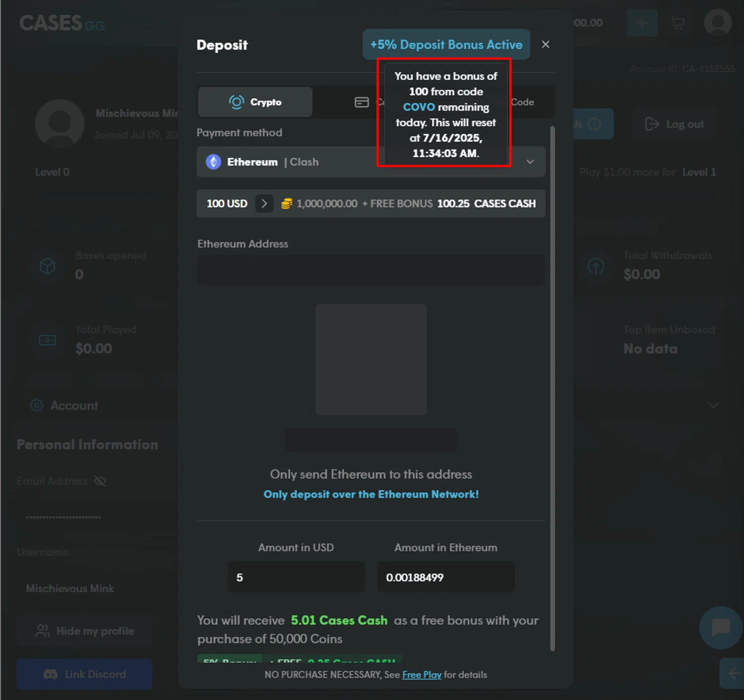Click the Total Played cash icon

[x=47, y=340]
